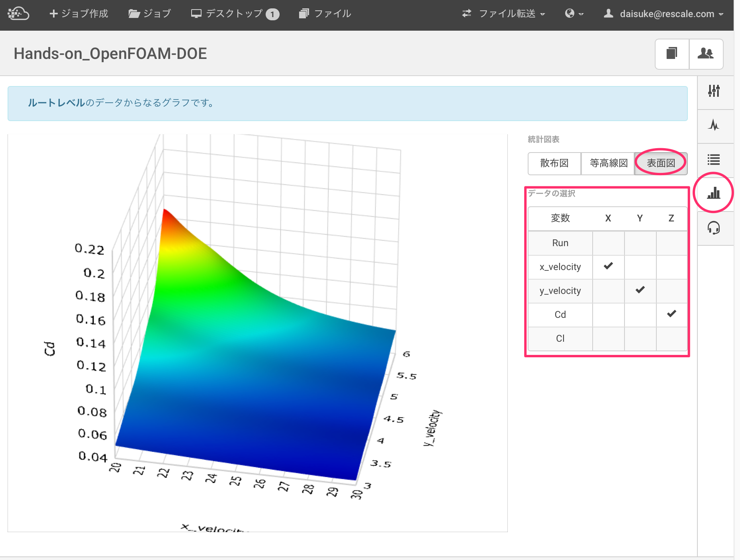740x560 pixels.
Task: Toggle y_velocity Y axis checkmark
Action: (x=640, y=291)
